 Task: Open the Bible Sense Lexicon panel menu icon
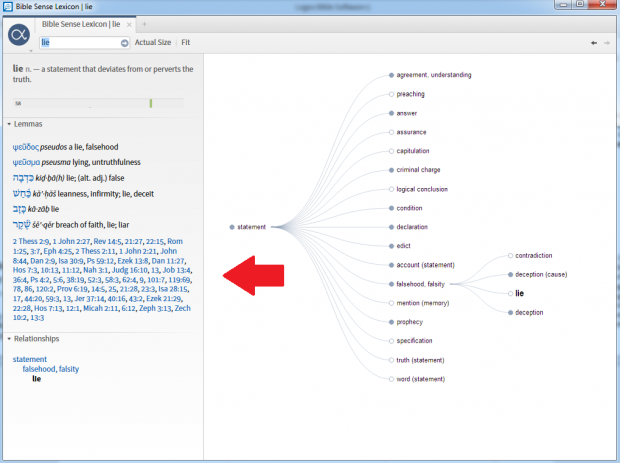[x=18, y=35]
